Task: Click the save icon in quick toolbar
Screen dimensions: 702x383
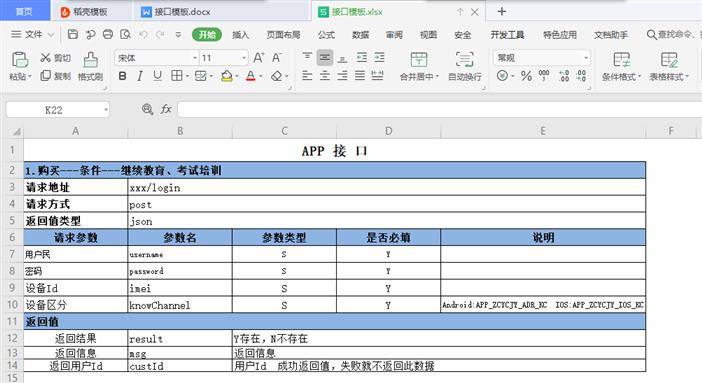Action: pyautogui.click(x=73, y=34)
